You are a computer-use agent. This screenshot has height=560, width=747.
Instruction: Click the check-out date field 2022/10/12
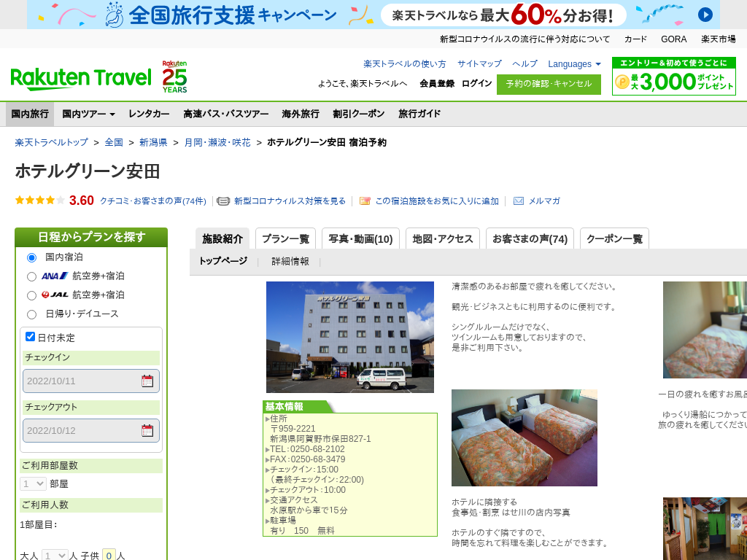91,430
